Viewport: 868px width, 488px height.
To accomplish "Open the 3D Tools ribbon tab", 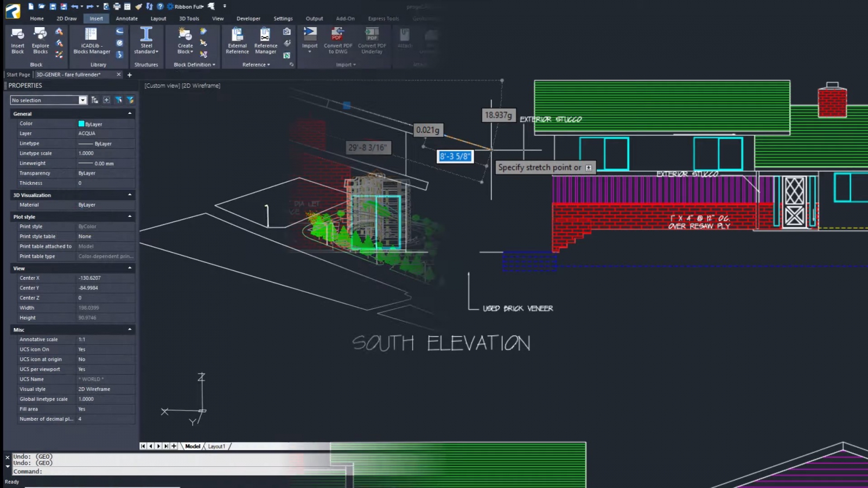I will click(189, 18).
